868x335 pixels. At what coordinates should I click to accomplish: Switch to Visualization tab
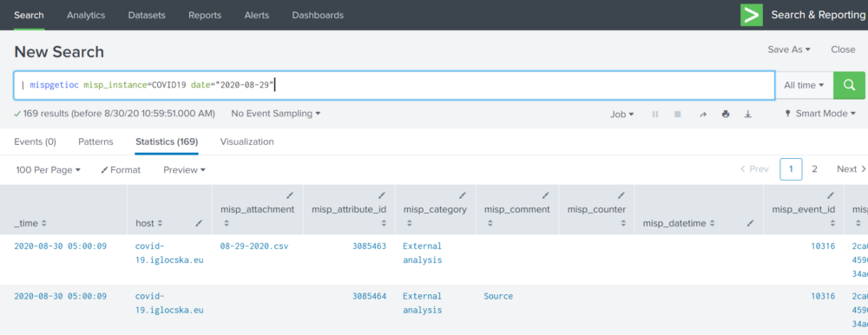pyautogui.click(x=247, y=141)
